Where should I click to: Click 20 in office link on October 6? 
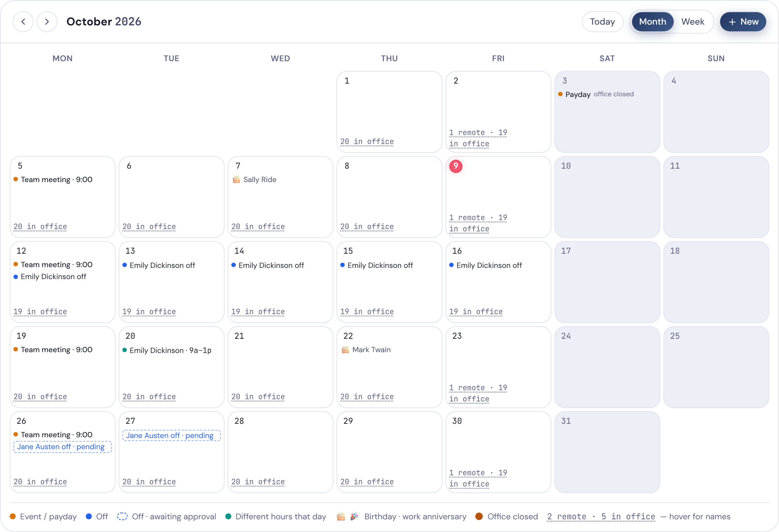click(149, 227)
